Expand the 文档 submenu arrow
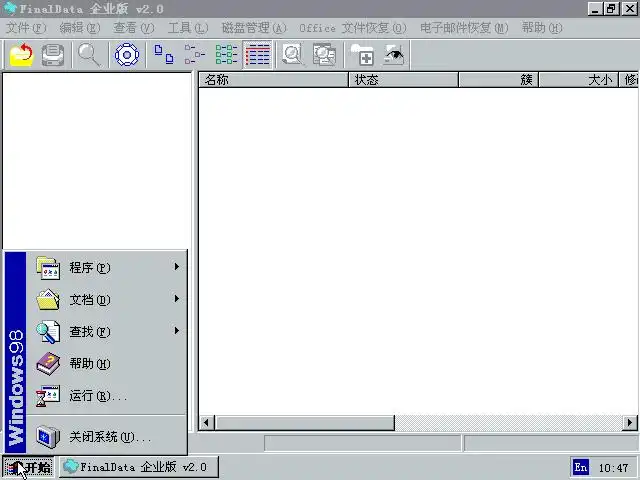 tap(177, 298)
